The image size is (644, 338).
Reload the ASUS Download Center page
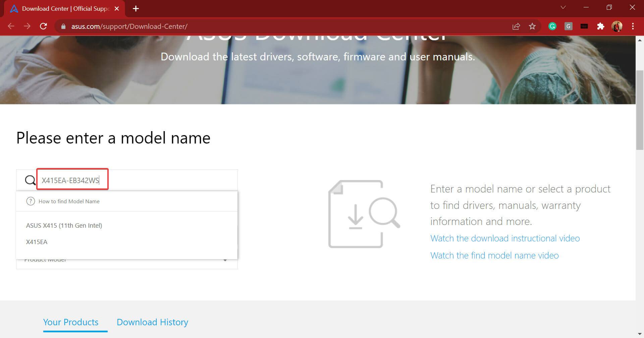(43, 26)
